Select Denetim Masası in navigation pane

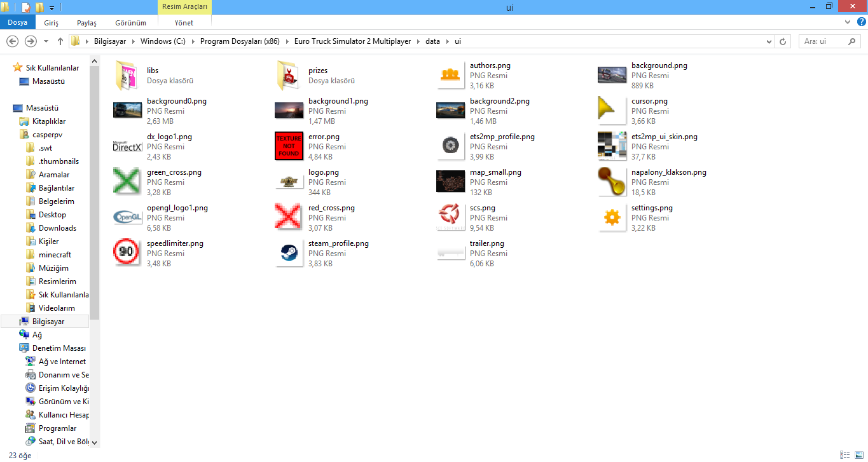point(59,348)
